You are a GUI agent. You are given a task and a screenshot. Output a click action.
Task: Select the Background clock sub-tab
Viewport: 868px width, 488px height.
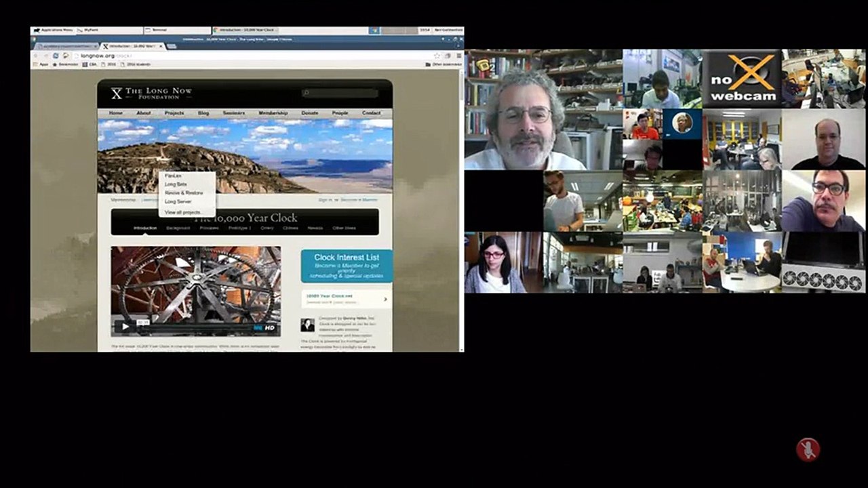pyautogui.click(x=178, y=228)
